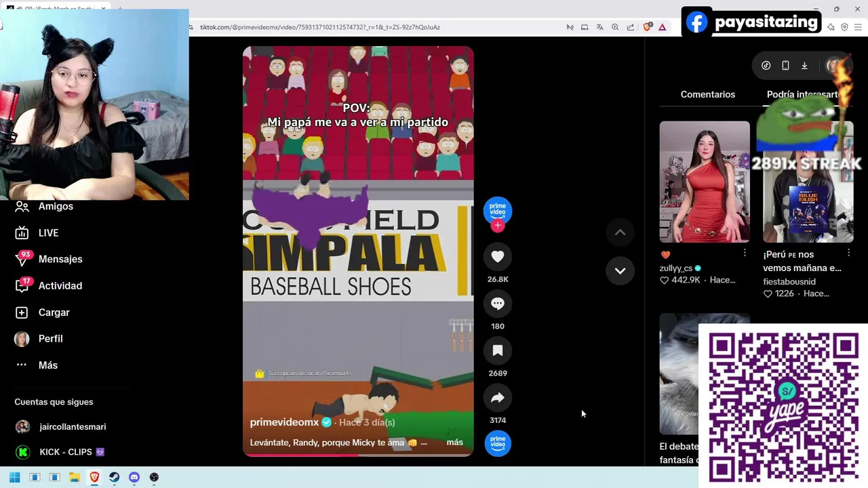The width and height of the screenshot is (868, 488).
Task: Open more options dots for the fiestabousnid video
Action: [x=848, y=253]
